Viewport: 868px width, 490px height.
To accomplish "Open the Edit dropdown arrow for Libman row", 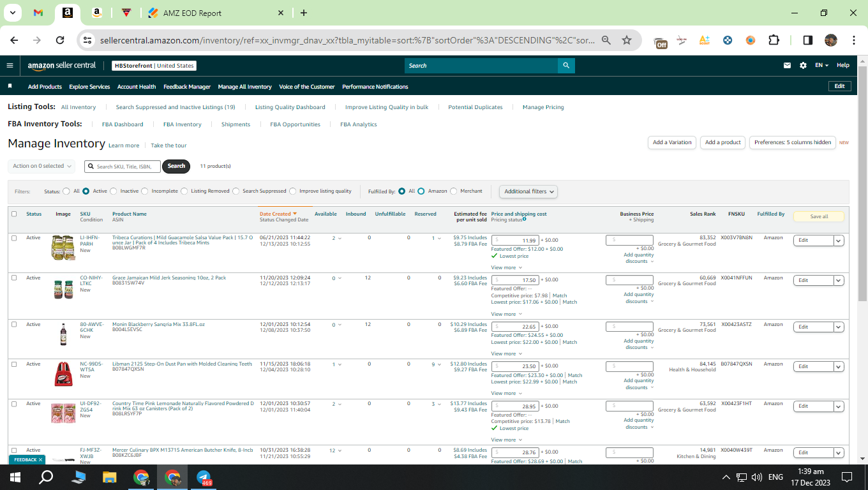I will pyautogui.click(x=839, y=366).
